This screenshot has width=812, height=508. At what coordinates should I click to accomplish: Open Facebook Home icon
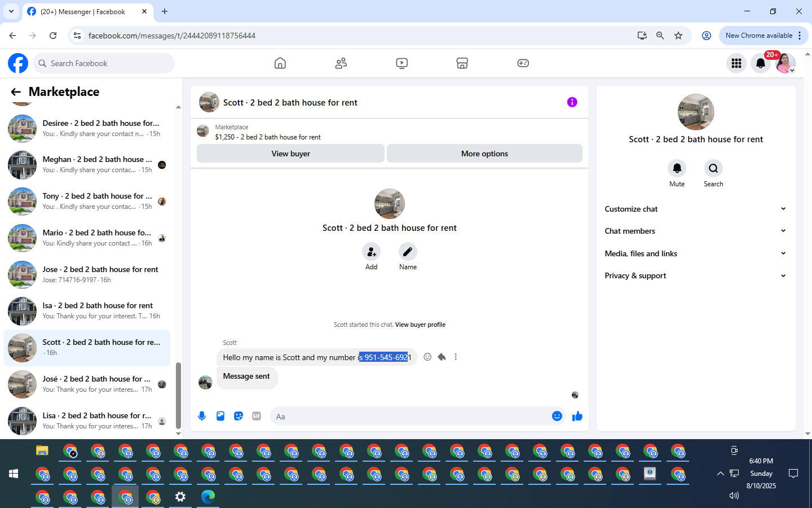[x=280, y=63]
